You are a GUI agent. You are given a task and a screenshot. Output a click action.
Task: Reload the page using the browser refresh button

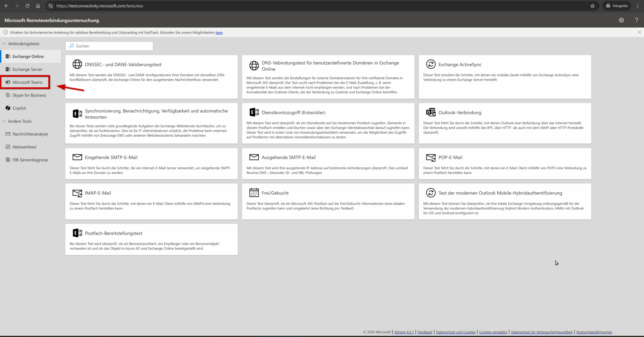pos(27,6)
